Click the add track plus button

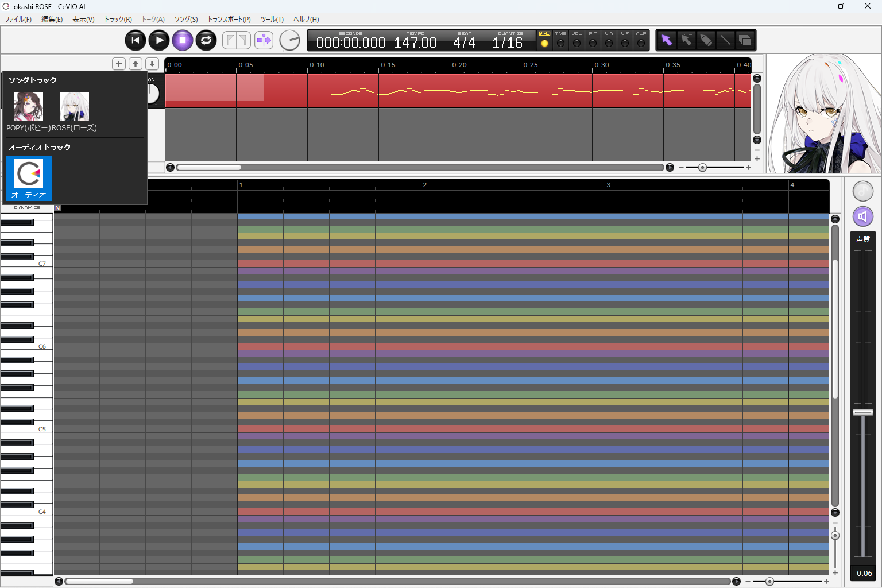coord(119,64)
